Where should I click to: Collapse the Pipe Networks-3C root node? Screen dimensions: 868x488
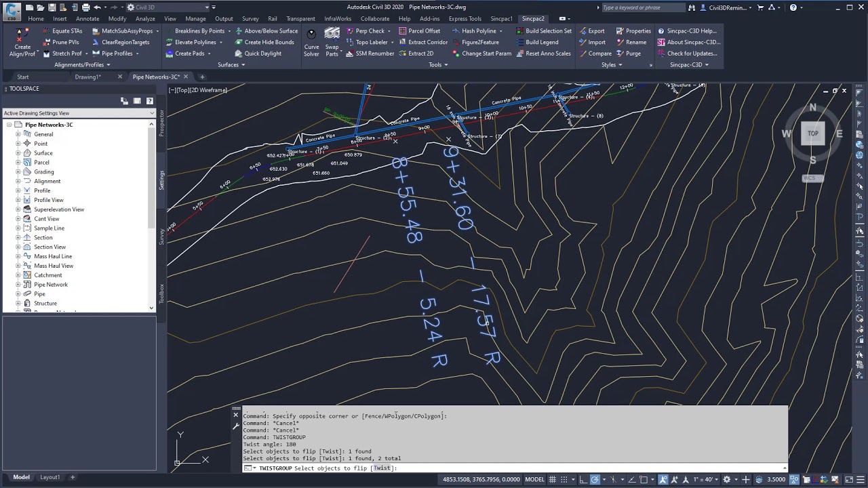click(9, 125)
